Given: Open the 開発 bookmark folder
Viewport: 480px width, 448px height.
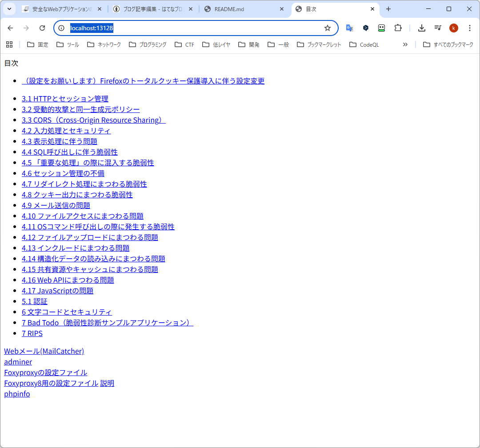Looking at the screenshot, I should coord(249,45).
